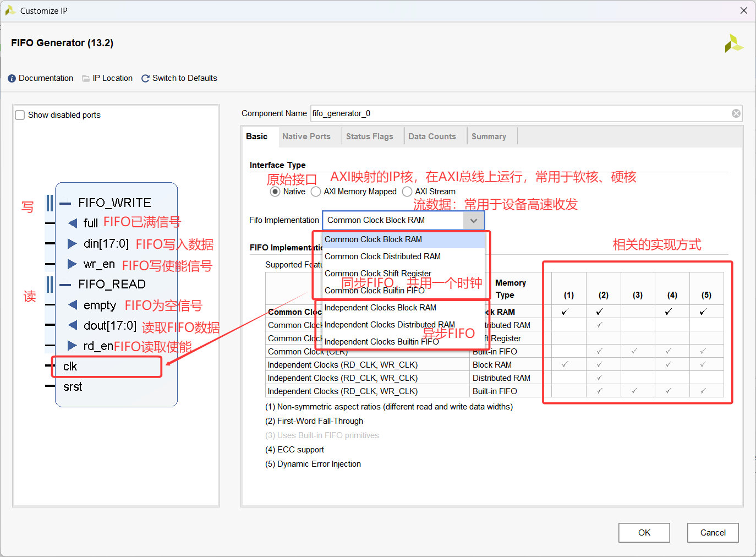Open the Summary tab

click(x=489, y=136)
